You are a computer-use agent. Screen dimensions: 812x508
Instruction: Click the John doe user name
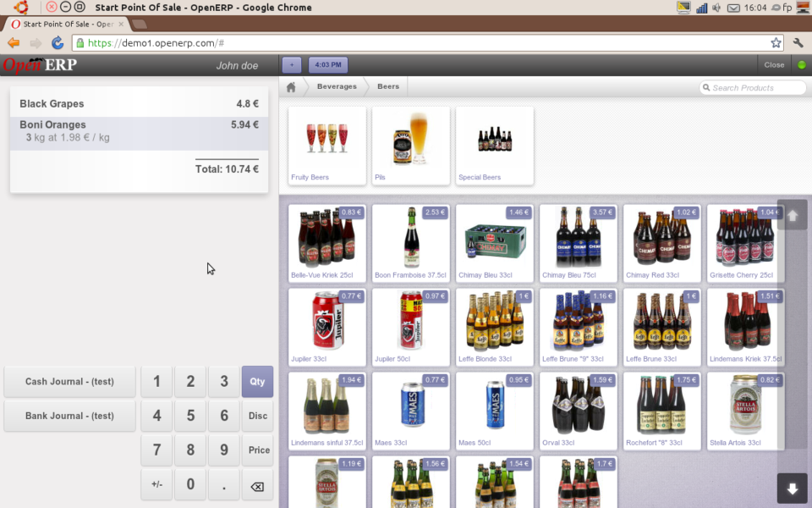pyautogui.click(x=237, y=65)
